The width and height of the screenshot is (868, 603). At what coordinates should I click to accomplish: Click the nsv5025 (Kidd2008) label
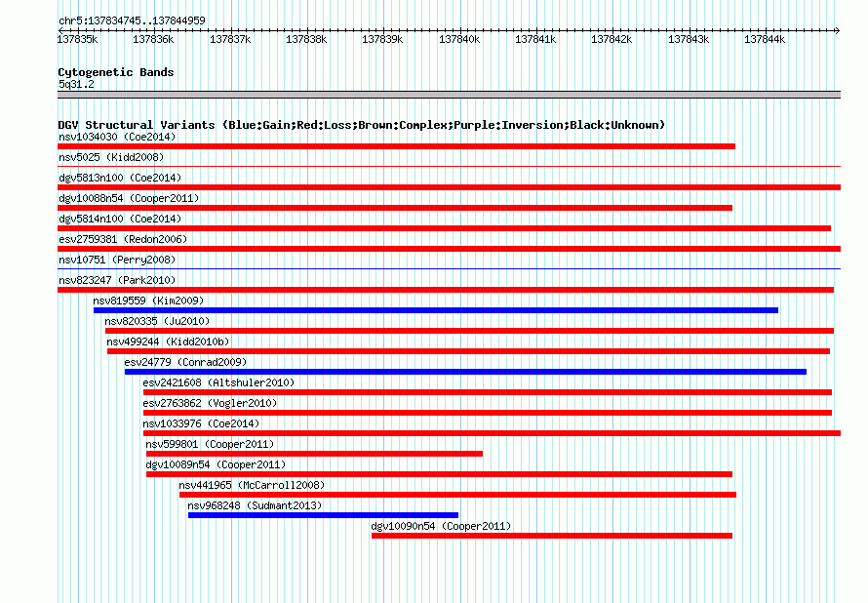[x=111, y=157]
